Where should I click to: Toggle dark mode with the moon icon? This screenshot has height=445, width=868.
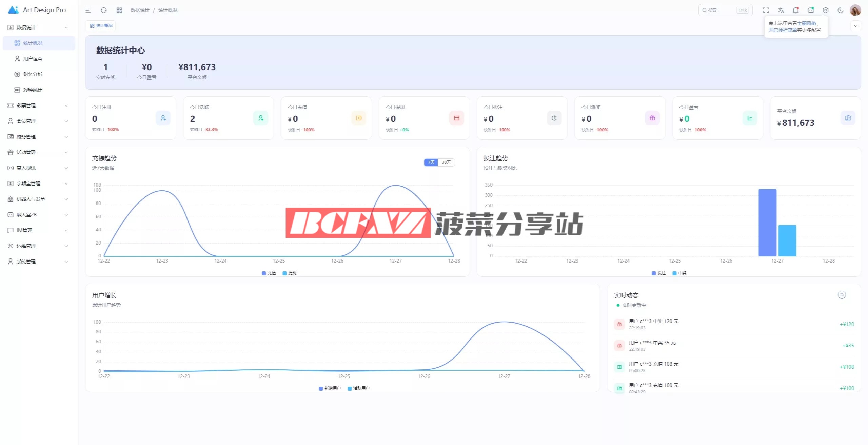[x=840, y=10]
